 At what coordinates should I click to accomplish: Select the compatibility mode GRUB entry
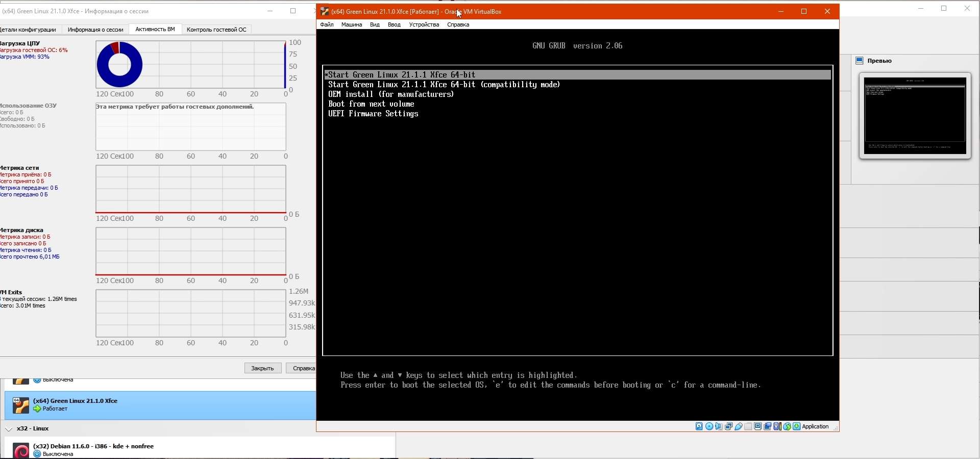click(444, 85)
